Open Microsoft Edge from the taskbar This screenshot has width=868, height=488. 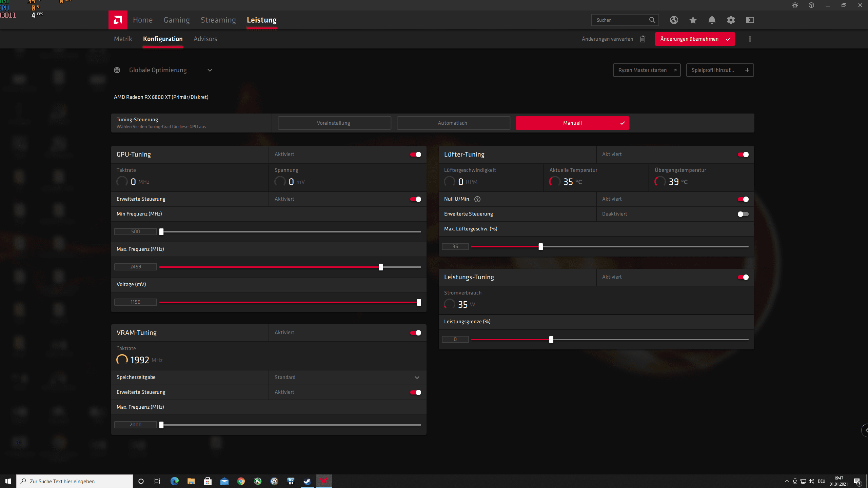pyautogui.click(x=174, y=481)
